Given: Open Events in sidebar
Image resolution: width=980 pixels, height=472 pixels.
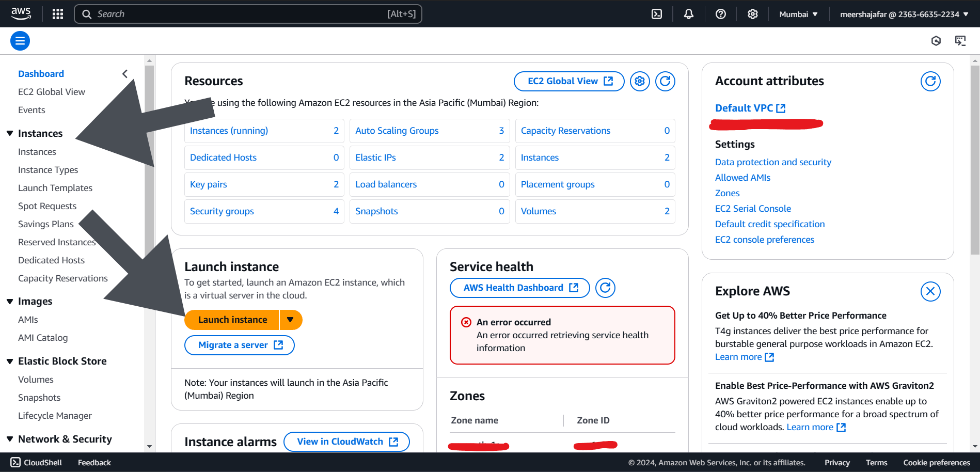Looking at the screenshot, I should 31,110.
